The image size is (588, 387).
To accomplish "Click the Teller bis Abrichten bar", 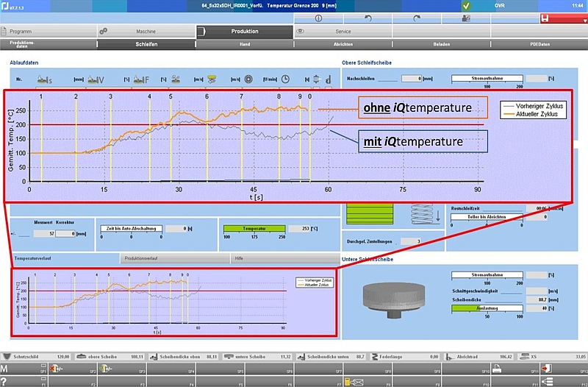I will [487, 217].
